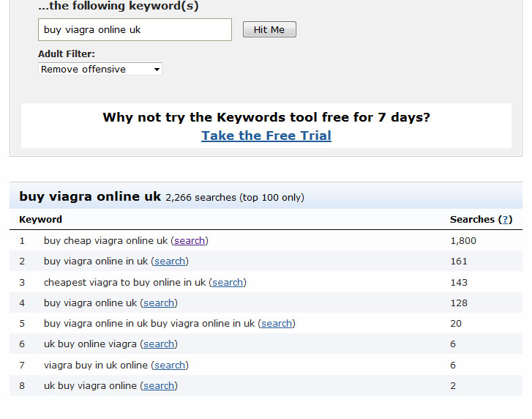This screenshot has width=532, height=419.
Task: Select the 1,800 searches value
Action: tap(463, 241)
